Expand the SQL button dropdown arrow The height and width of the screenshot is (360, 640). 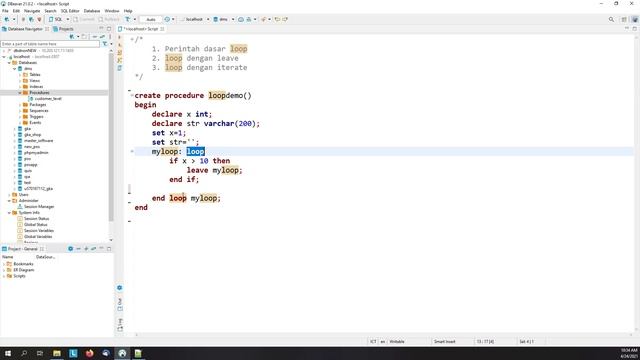point(68,19)
